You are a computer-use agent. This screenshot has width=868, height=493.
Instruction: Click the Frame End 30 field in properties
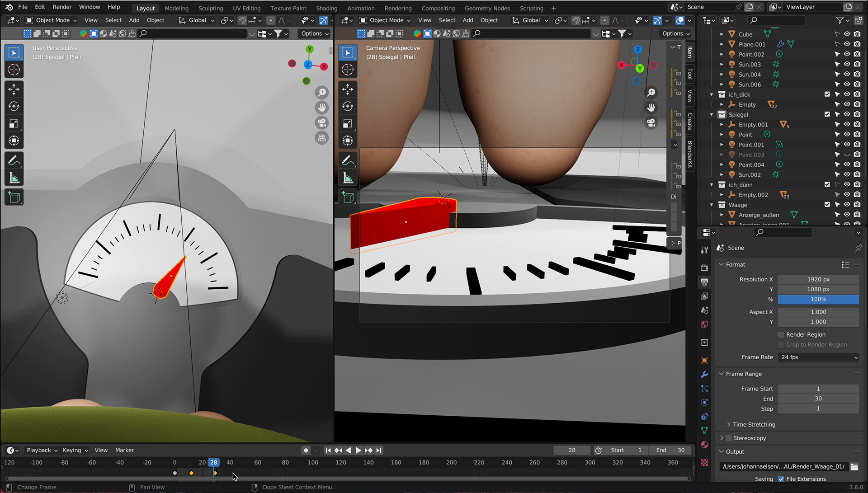[818, 399]
